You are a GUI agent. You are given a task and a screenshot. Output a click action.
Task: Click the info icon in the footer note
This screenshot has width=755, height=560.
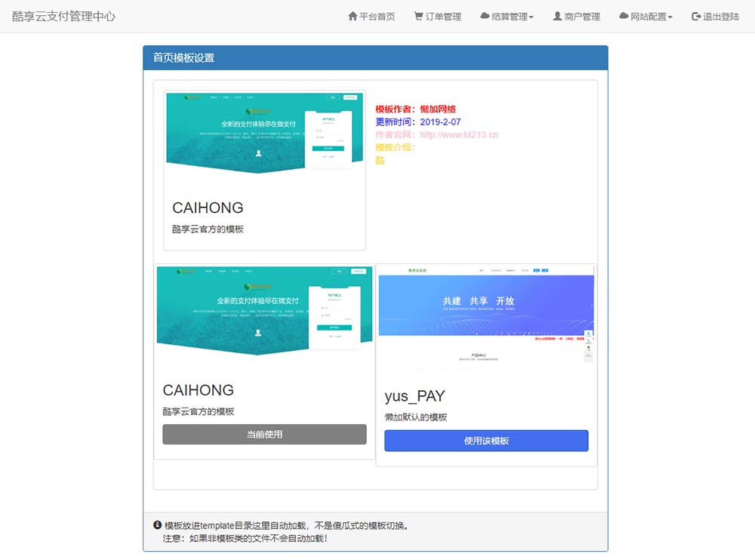pos(158,525)
